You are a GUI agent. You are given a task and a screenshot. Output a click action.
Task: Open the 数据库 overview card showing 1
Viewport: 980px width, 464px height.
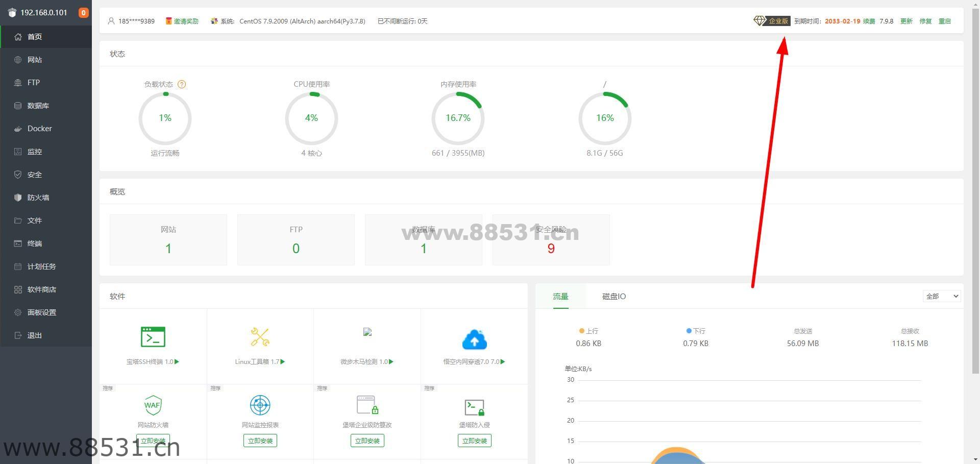pos(424,240)
